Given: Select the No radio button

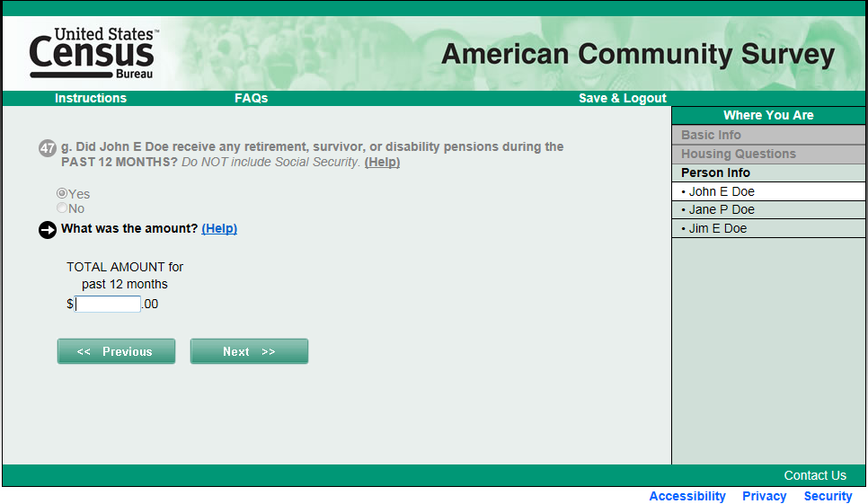Looking at the screenshot, I should point(62,208).
